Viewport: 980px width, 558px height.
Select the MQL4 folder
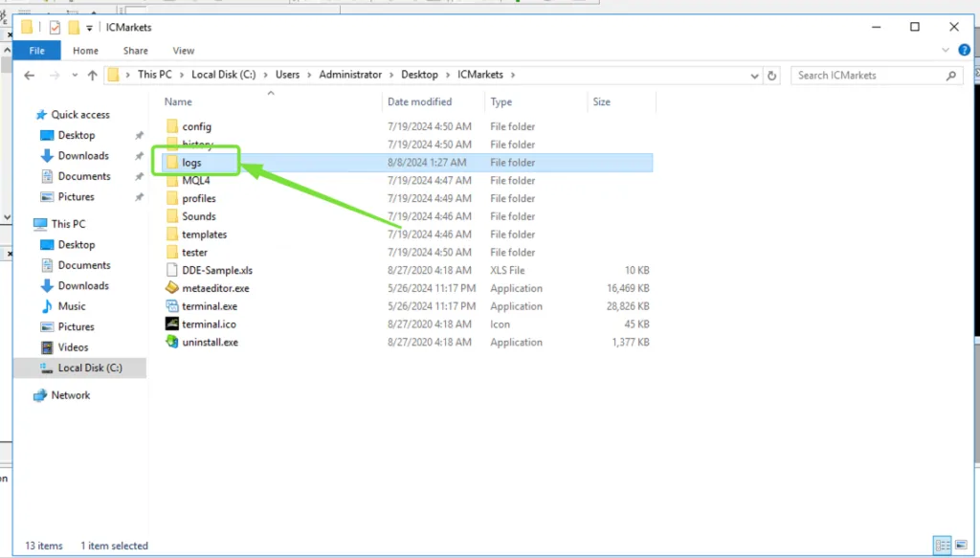tap(195, 181)
